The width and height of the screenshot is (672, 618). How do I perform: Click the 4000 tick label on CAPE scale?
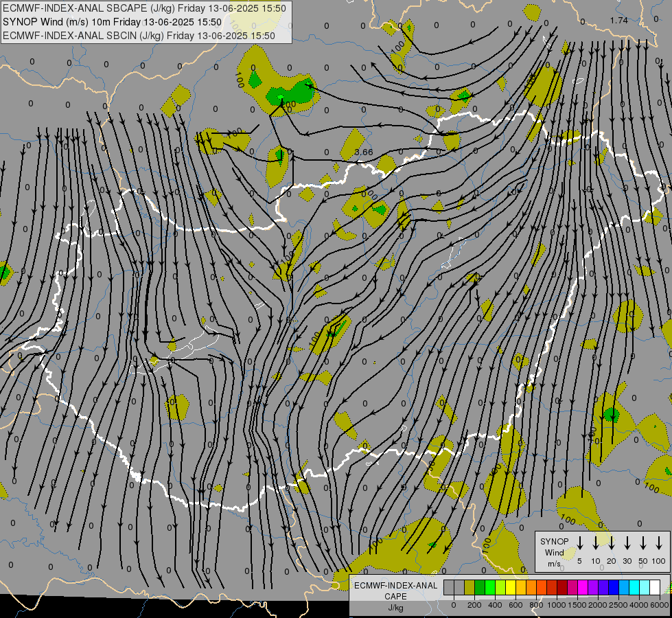(x=639, y=605)
